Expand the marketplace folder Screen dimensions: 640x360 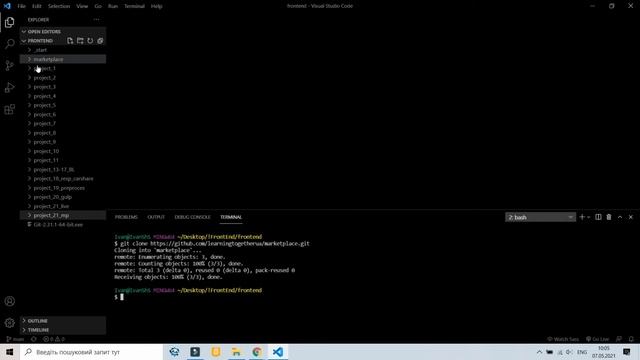coord(63,59)
